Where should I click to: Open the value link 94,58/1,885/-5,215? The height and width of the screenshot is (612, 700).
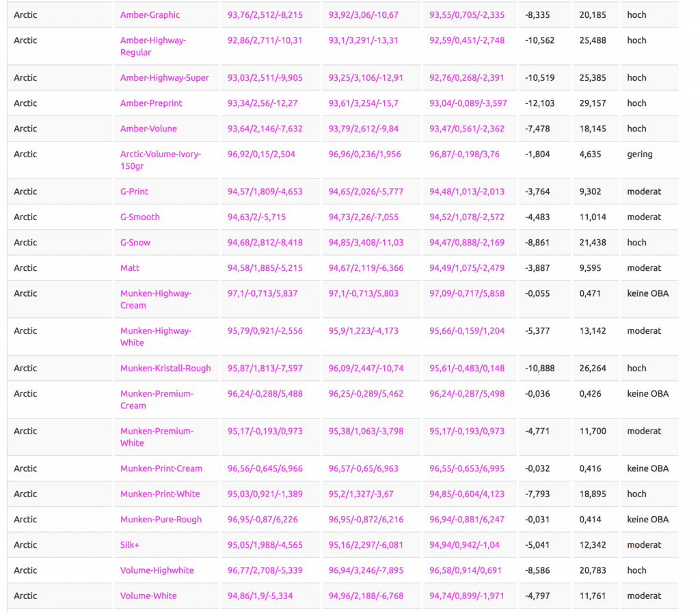click(265, 268)
